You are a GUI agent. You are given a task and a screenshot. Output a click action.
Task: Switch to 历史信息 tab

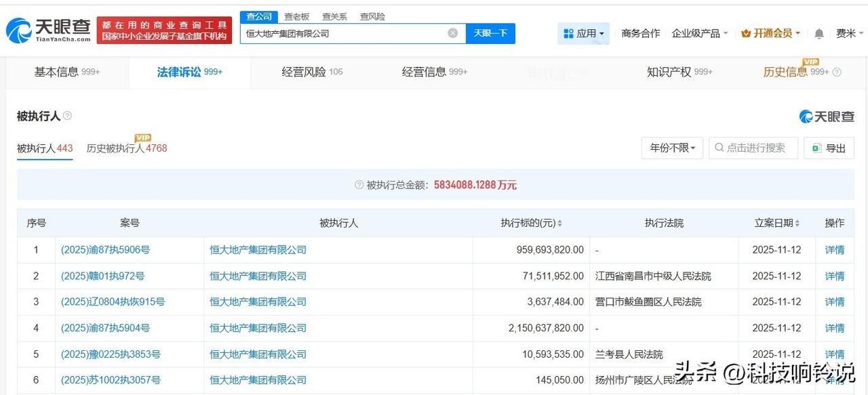click(x=795, y=72)
